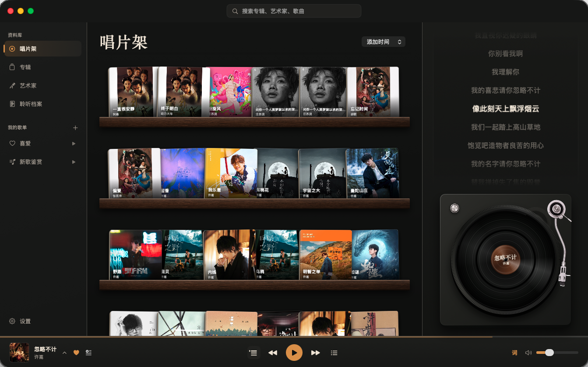
Task: Click the search field for albums, artists, songs
Action: coord(294,11)
